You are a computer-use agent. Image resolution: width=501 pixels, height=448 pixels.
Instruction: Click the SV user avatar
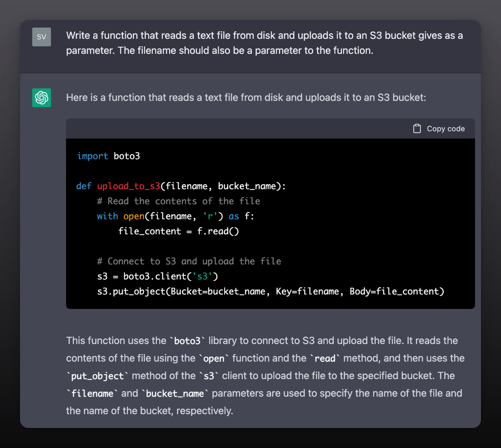click(41, 37)
